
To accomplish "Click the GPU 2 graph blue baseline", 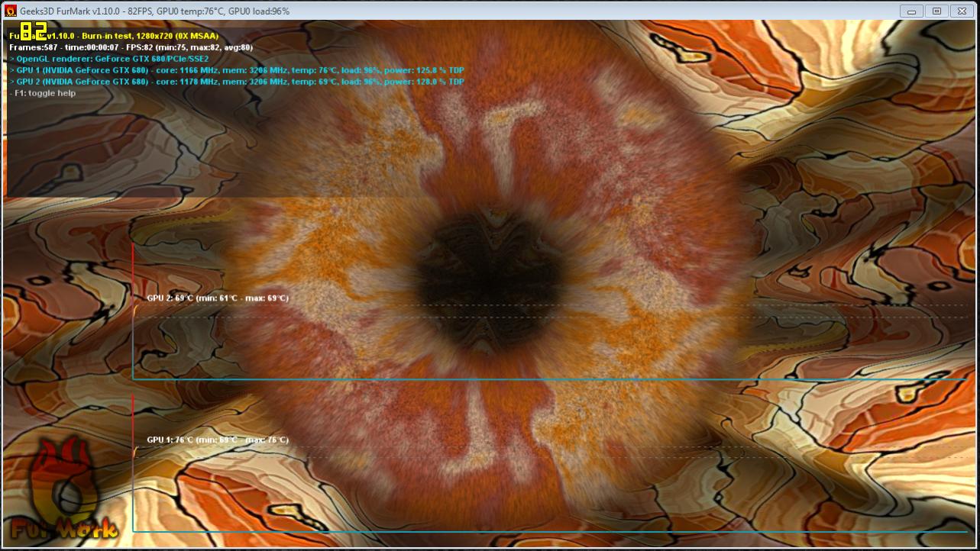I will [550, 379].
